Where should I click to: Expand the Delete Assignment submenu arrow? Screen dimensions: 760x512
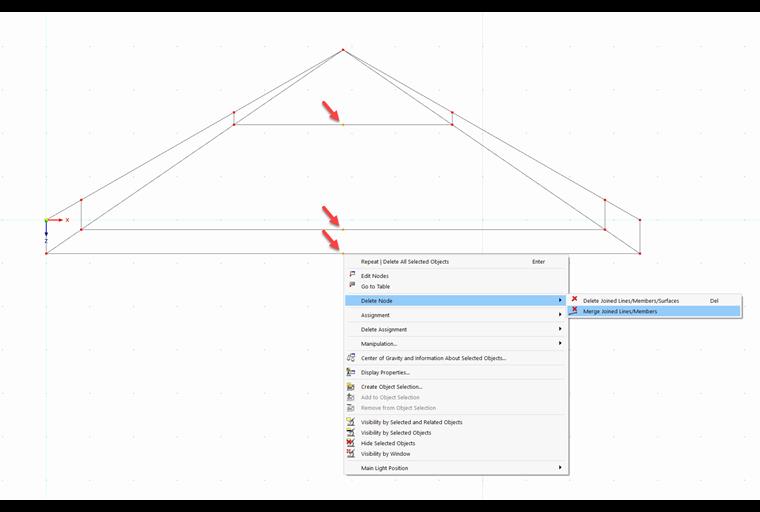point(560,329)
